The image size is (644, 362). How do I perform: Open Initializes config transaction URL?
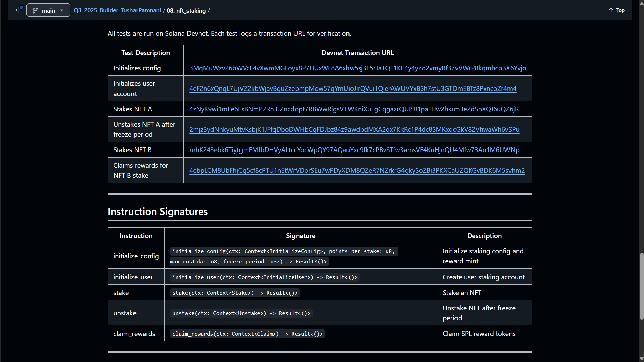(358, 68)
